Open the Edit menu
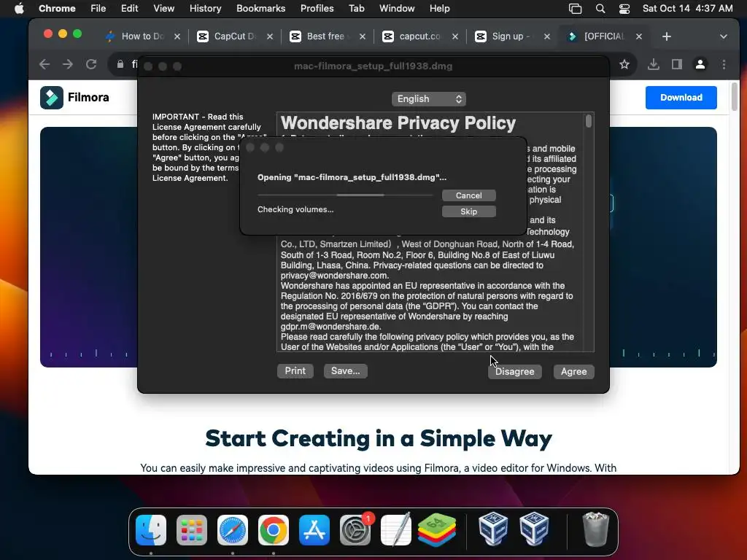The width and height of the screenshot is (747, 560). (129, 8)
